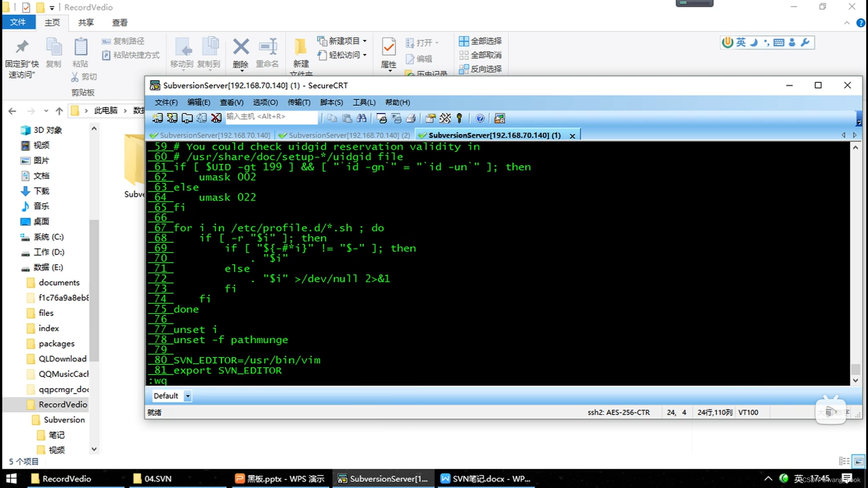The height and width of the screenshot is (488, 868).
Task: Open the 传输(T) menu
Action: [x=299, y=103]
